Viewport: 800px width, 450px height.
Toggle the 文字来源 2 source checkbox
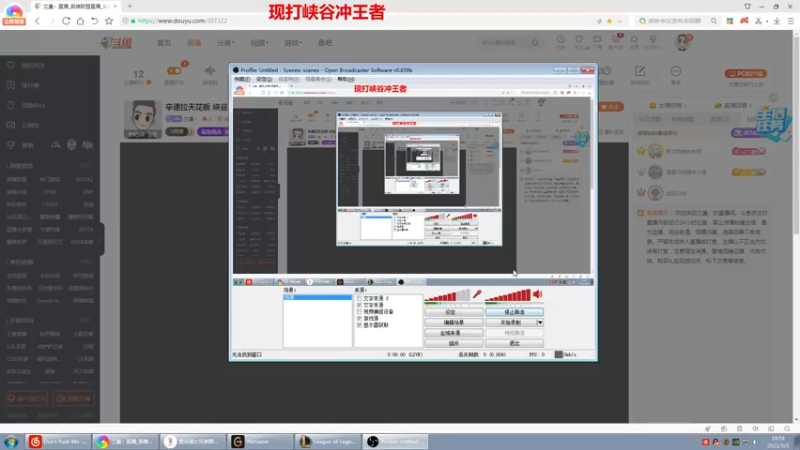(x=359, y=298)
